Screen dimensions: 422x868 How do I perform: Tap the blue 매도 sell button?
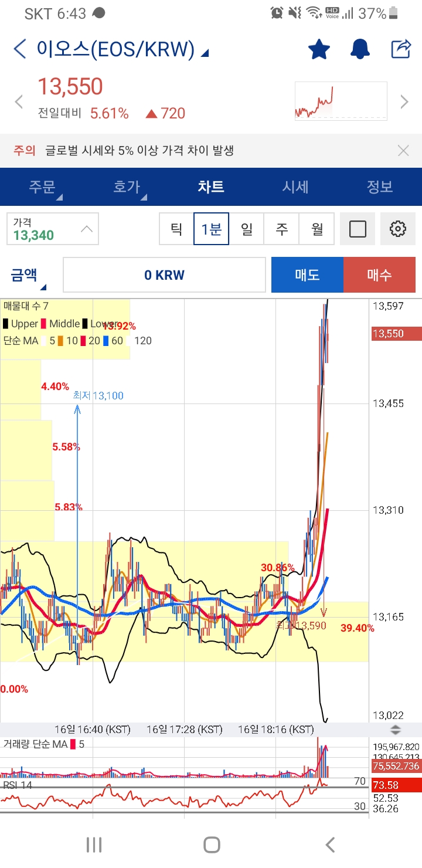(x=307, y=275)
